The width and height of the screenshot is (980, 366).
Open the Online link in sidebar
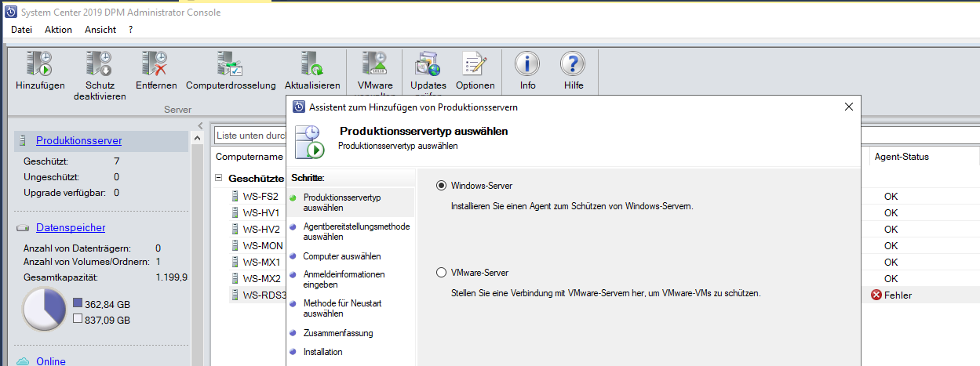pos(51,361)
